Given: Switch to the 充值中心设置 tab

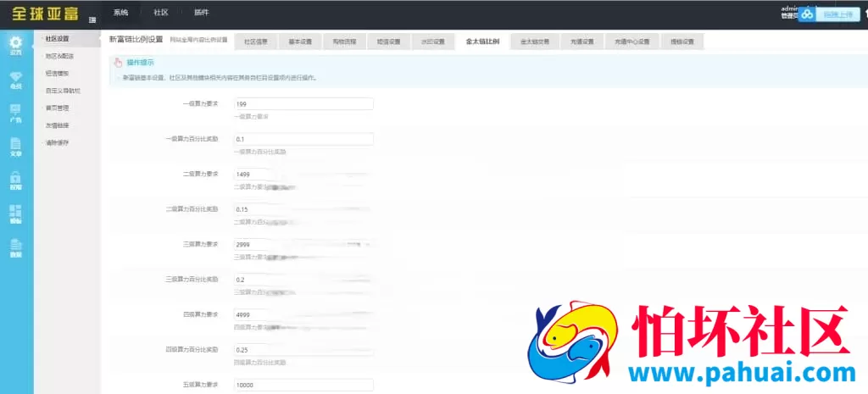Looking at the screenshot, I should [631, 42].
